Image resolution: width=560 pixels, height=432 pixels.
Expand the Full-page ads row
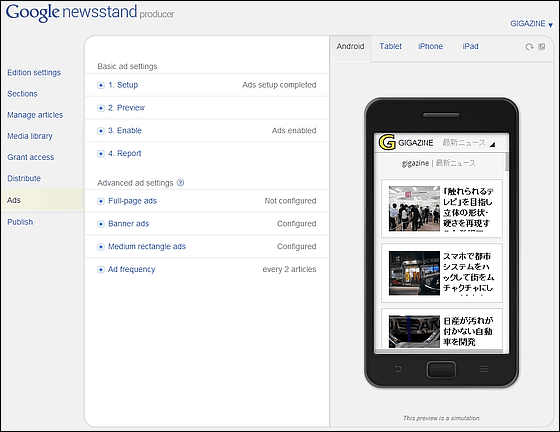pos(207,201)
